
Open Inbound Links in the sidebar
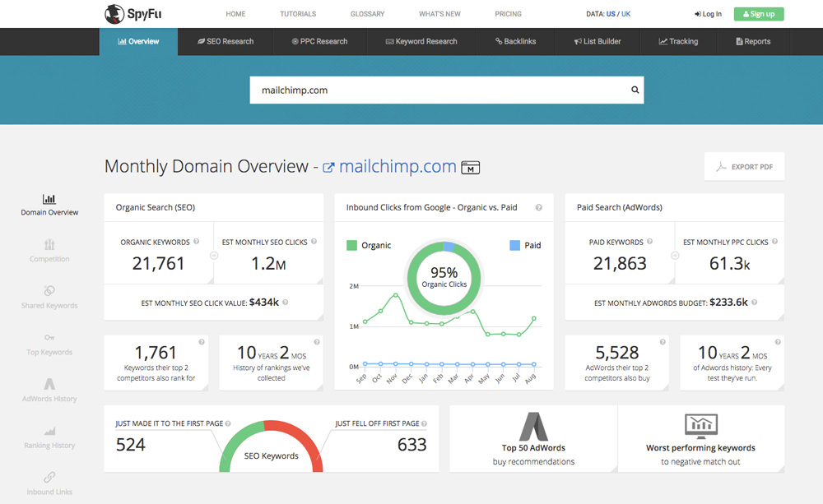(x=49, y=484)
